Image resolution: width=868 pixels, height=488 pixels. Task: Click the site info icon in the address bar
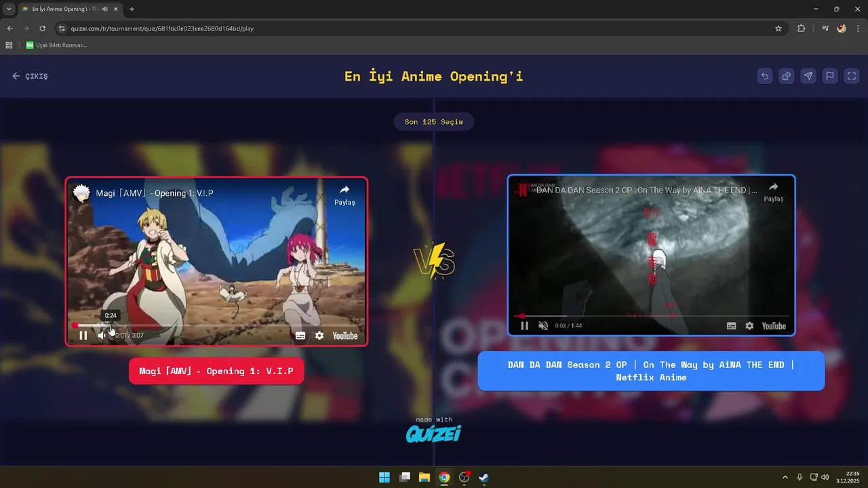click(x=62, y=28)
